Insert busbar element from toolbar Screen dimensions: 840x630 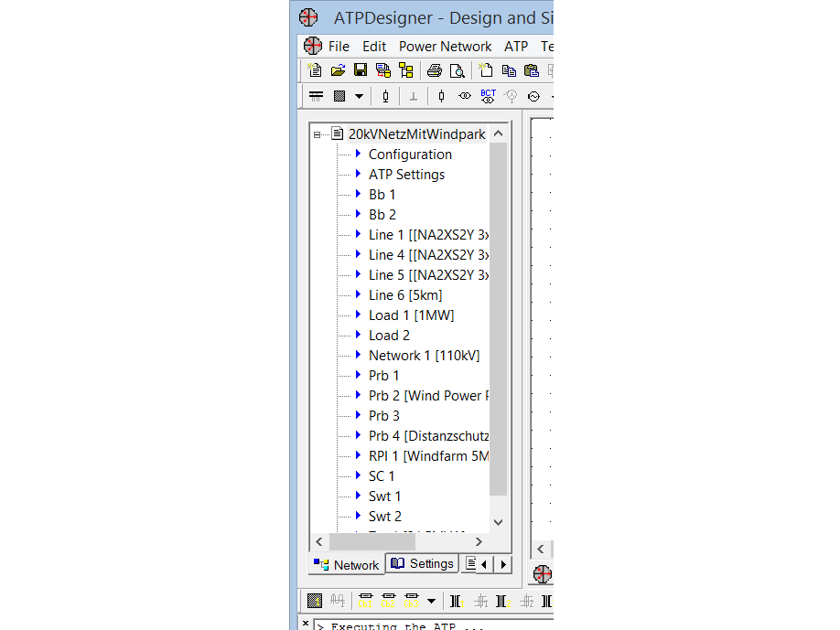pyautogui.click(x=316, y=96)
